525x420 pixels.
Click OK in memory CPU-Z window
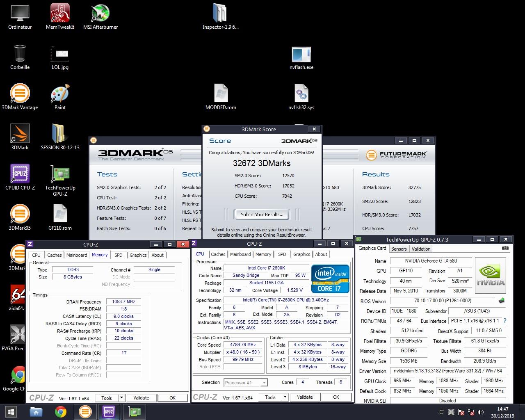(x=172, y=398)
